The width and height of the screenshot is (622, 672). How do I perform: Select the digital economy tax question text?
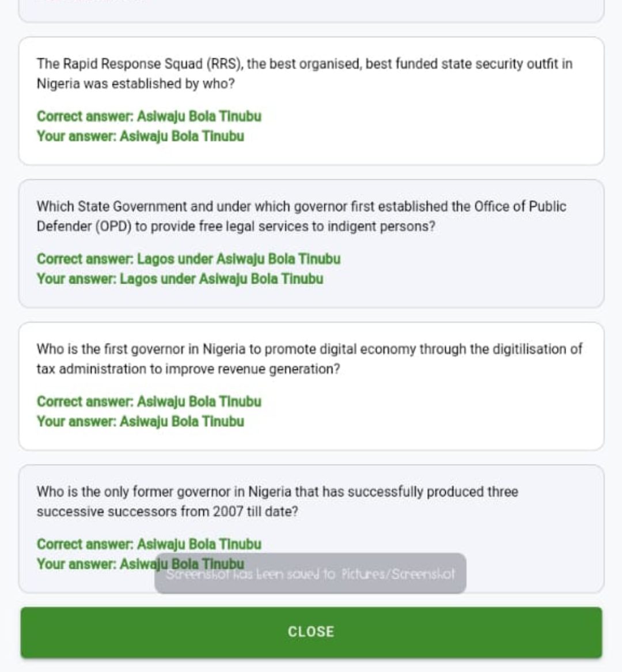click(x=309, y=358)
